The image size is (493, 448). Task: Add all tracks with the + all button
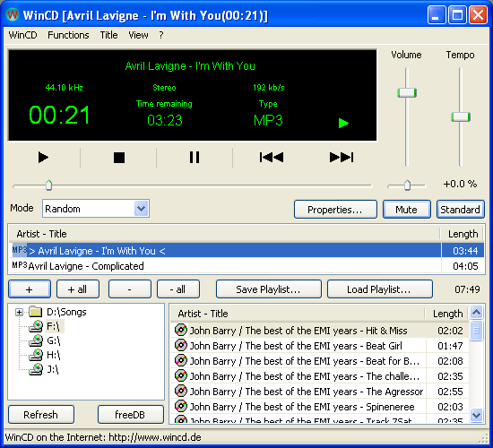coord(78,289)
